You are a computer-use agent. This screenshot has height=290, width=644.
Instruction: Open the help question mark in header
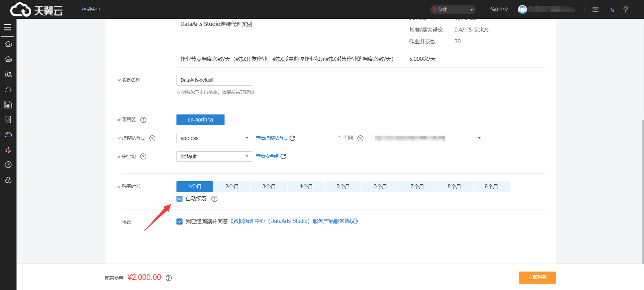625,9
